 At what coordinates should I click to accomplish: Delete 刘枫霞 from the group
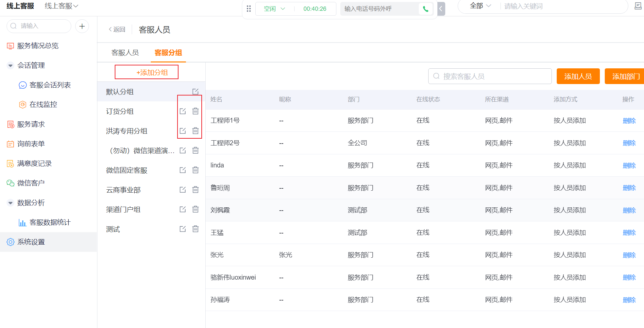click(x=629, y=210)
